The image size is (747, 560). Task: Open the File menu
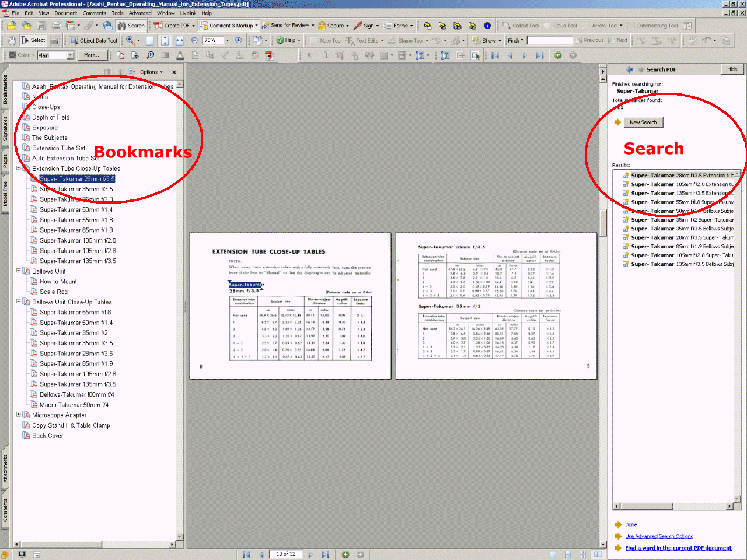[15, 13]
